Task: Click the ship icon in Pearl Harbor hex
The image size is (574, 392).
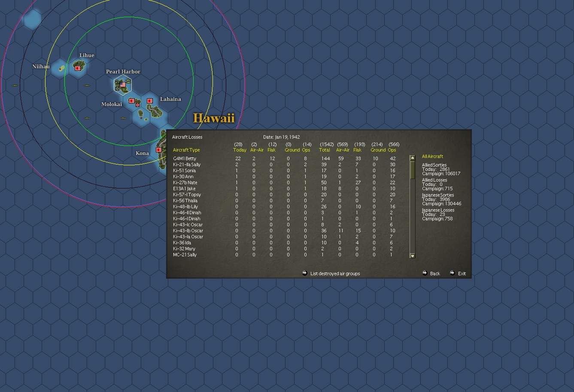Action: tap(128, 81)
